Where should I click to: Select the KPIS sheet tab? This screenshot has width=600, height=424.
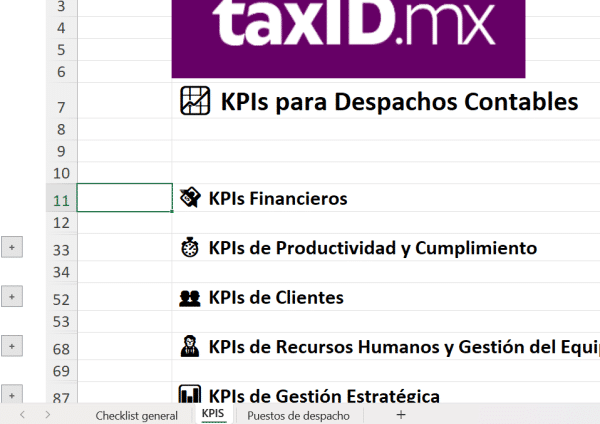click(x=212, y=414)
